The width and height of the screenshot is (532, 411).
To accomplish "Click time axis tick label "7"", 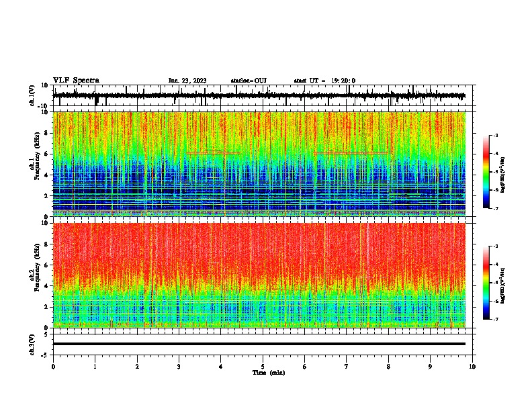I will tap(347, 367).
